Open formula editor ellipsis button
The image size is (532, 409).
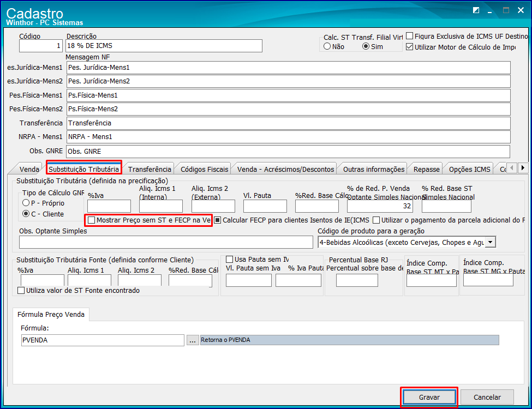pyautogui.click(x=193, y=340)
